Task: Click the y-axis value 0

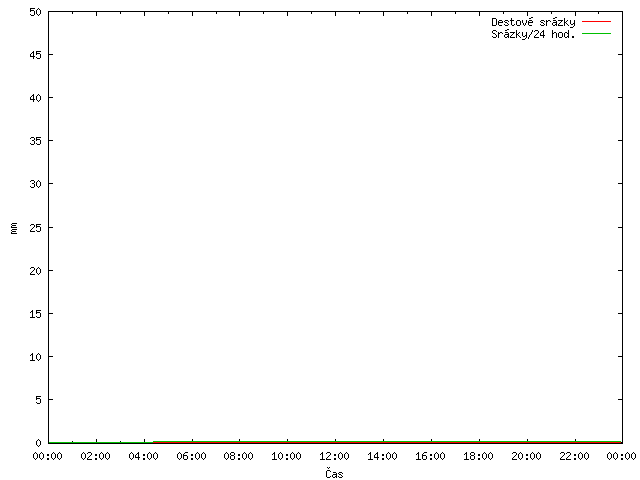Action: (38, 443)
